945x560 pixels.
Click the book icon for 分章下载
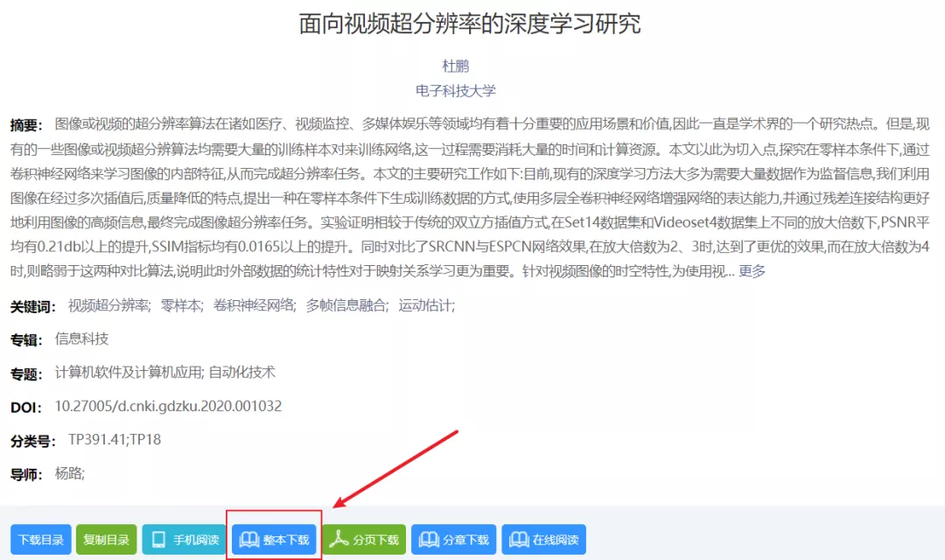(429, 540)
